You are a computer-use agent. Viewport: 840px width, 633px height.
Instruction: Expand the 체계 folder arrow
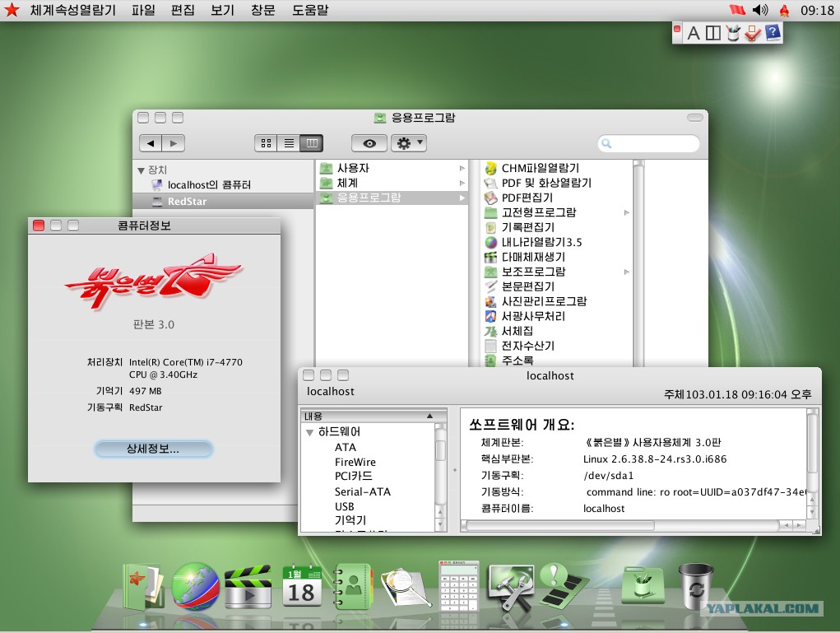[x=462, y=184]
